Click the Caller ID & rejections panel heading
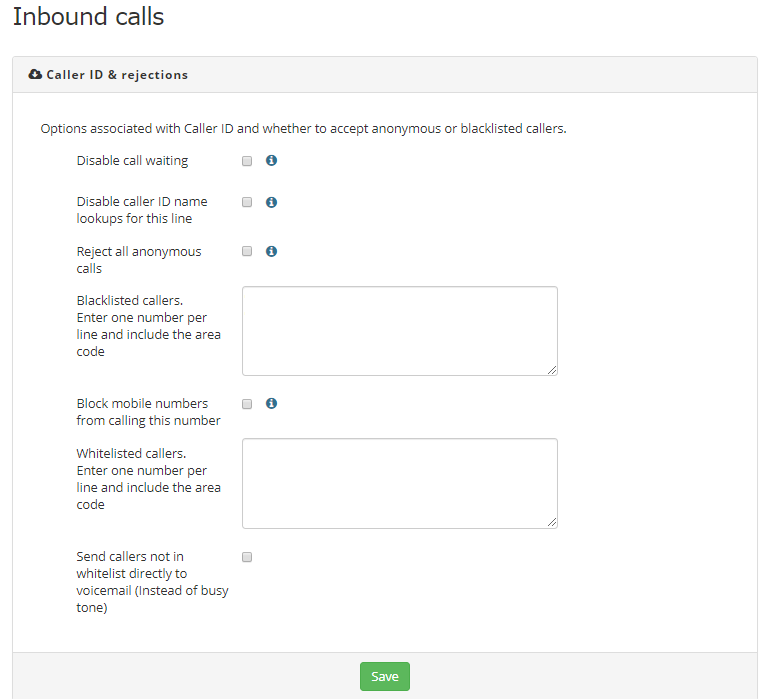Viewport: 764px width, 699px height. point(117,75)
